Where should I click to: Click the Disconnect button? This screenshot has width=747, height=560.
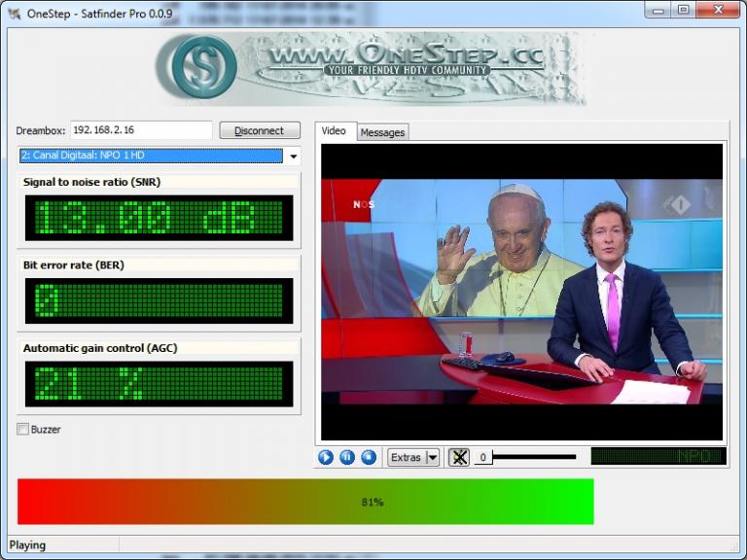tap(259, 130)
